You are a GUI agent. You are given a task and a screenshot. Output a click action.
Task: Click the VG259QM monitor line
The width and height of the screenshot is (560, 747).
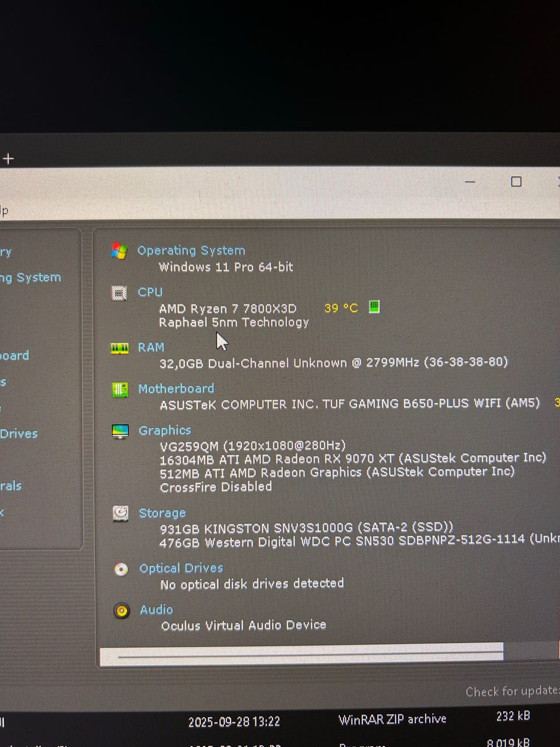[253, 446]
